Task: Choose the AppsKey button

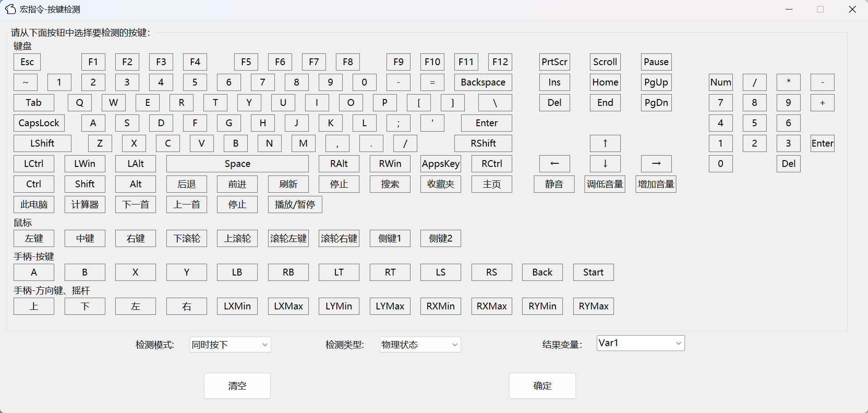Action: click(x=441, y=164)
